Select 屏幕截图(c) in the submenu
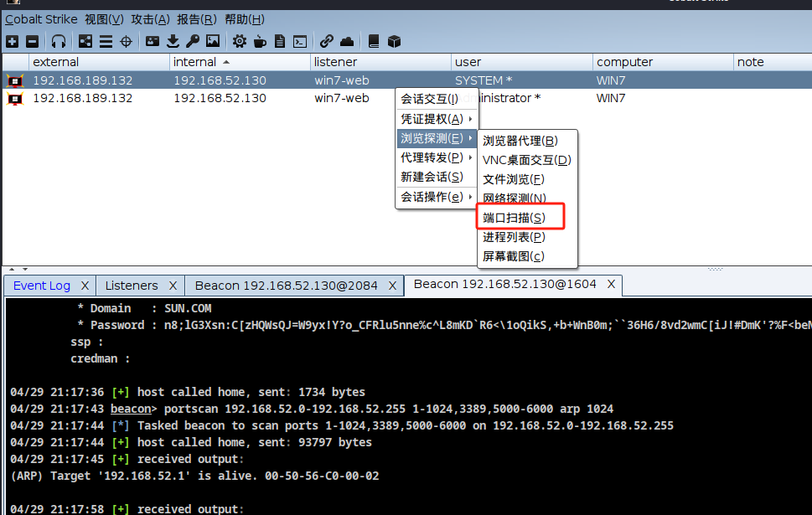Image resolution: width=812 pixels, height=515 pixels. click(x=526, y=256)
